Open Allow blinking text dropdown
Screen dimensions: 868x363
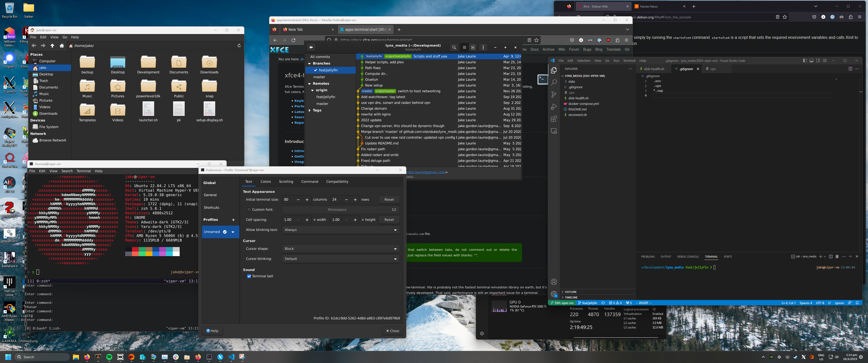pyautogui.click(x=340, y=230)
